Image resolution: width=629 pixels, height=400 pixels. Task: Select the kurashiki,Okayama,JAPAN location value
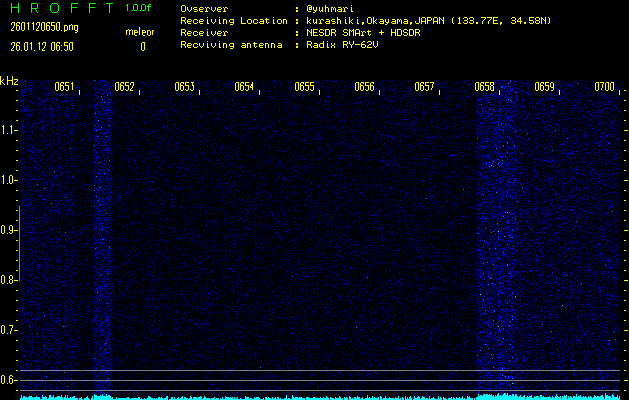[x=428, y=21]
